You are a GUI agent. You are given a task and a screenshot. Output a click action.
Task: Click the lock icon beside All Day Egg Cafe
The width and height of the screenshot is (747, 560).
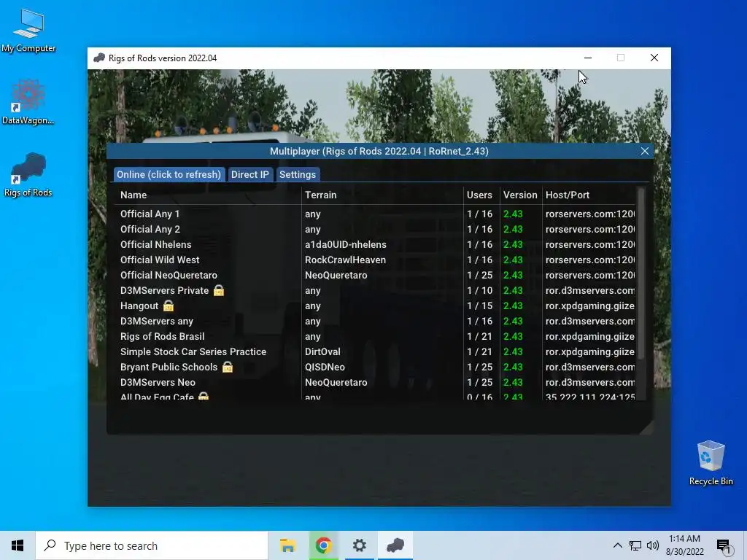[204, 396]
